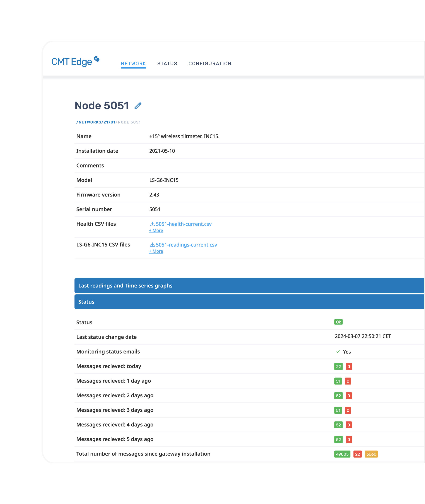Click the pencil icon to rename Node 5051
The height and width of the screenshot is (504, 425).
pyautogui.click(x=138, y=106)
